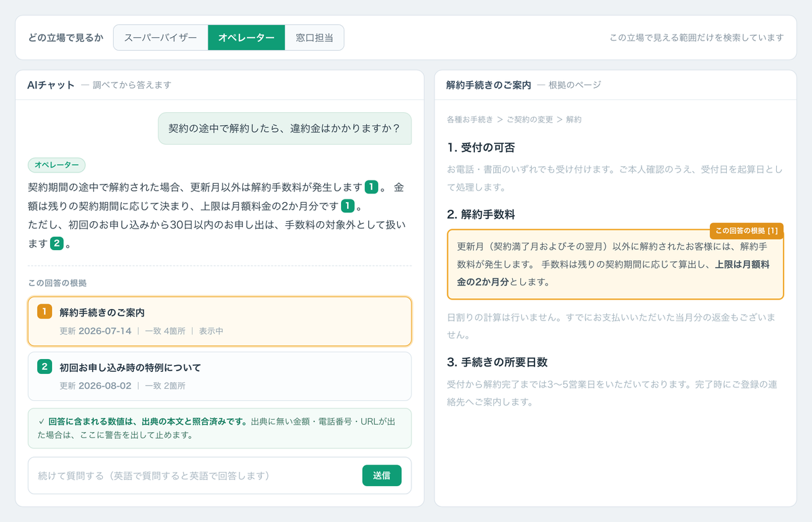
Task: Click heading 2. 解約手数料
Action: 480,214
